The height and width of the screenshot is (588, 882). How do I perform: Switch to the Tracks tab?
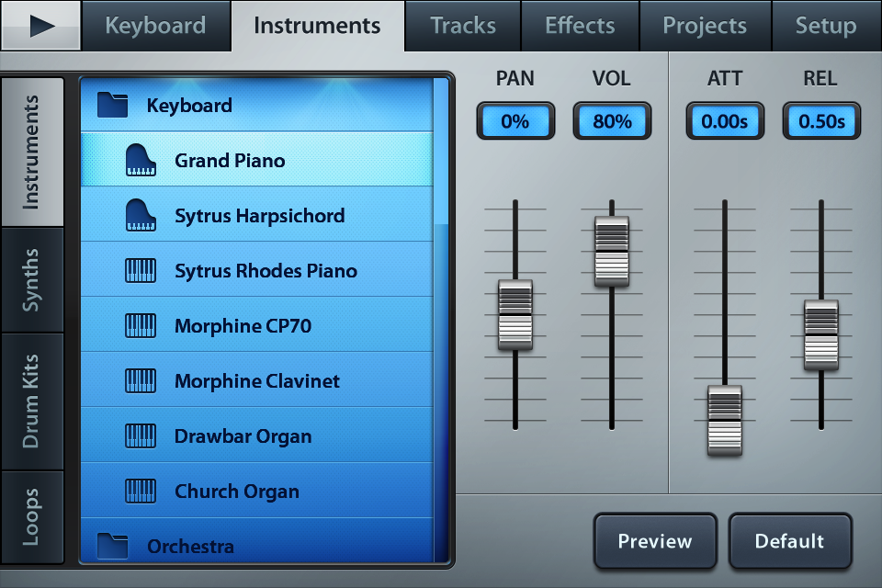(463, 26)
